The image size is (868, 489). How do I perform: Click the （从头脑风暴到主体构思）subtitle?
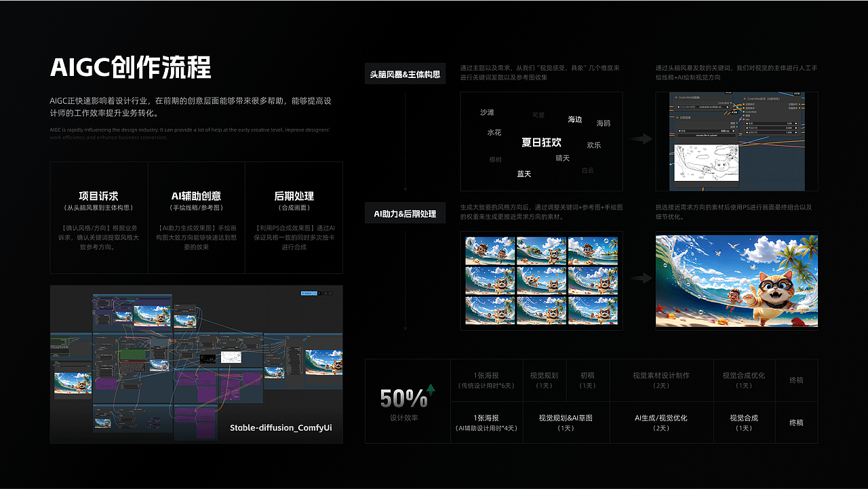[x=98, y=208]
